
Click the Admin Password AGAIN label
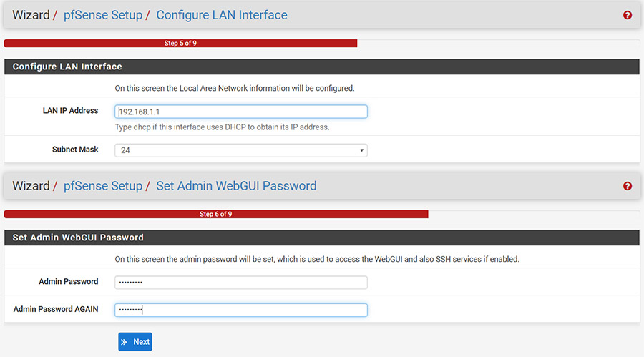[x=55, y=309]
